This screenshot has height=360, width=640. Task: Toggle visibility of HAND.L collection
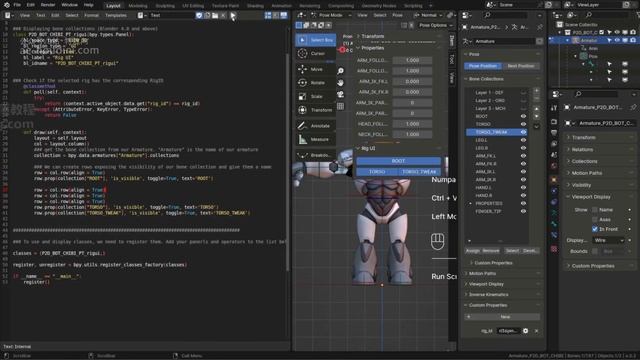(x=523, y=188)
